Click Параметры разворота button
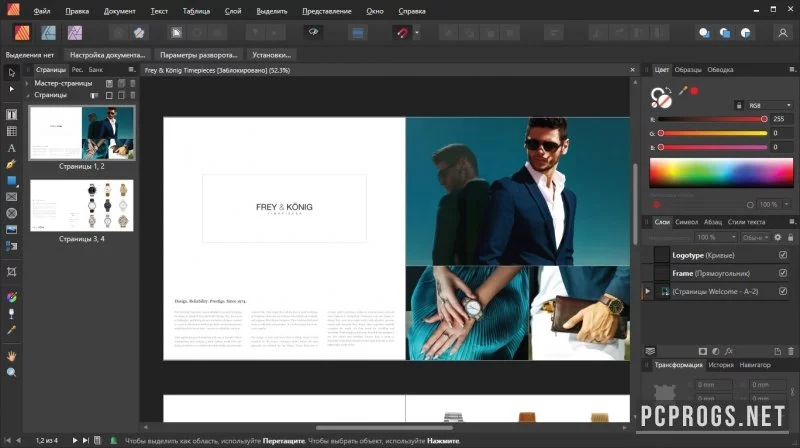800x448 pixels. tap(198, 55)
